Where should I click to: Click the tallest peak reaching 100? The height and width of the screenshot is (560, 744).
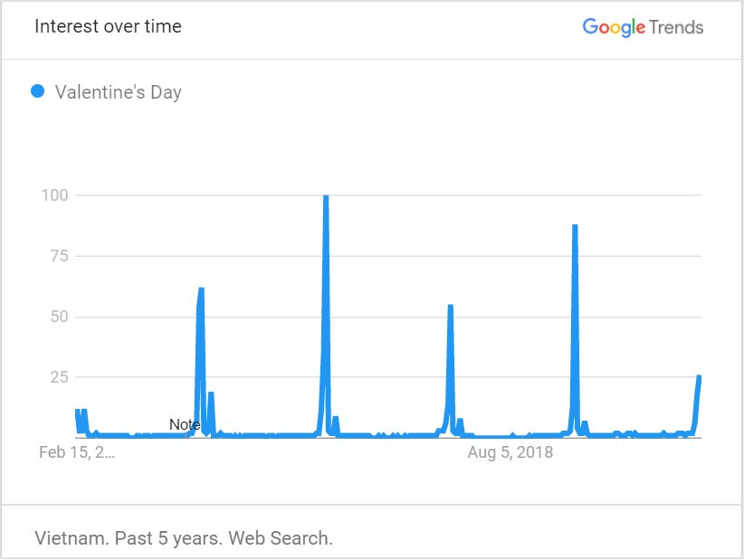[x=326, y=197]
